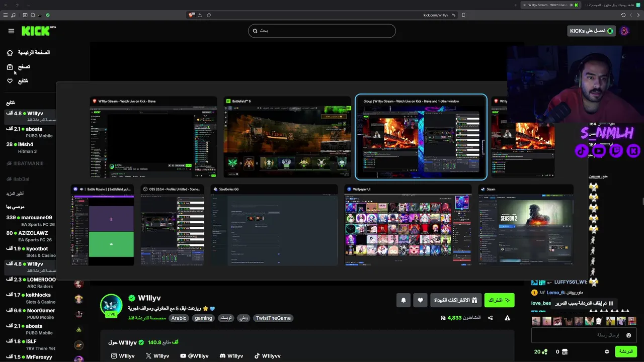
Task: Open the Following heart item in the sidebar
Action: pyautogui.click(x=18, y=81)
